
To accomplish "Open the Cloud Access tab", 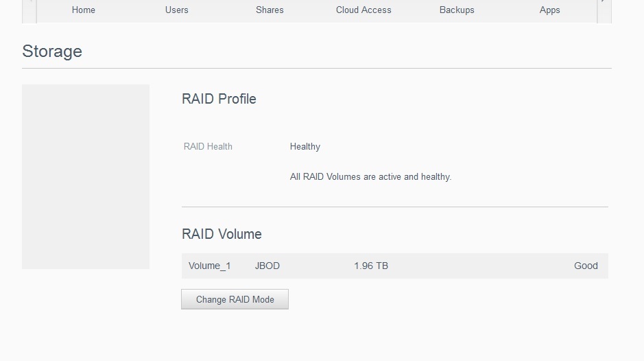I will tap(363, 10).
